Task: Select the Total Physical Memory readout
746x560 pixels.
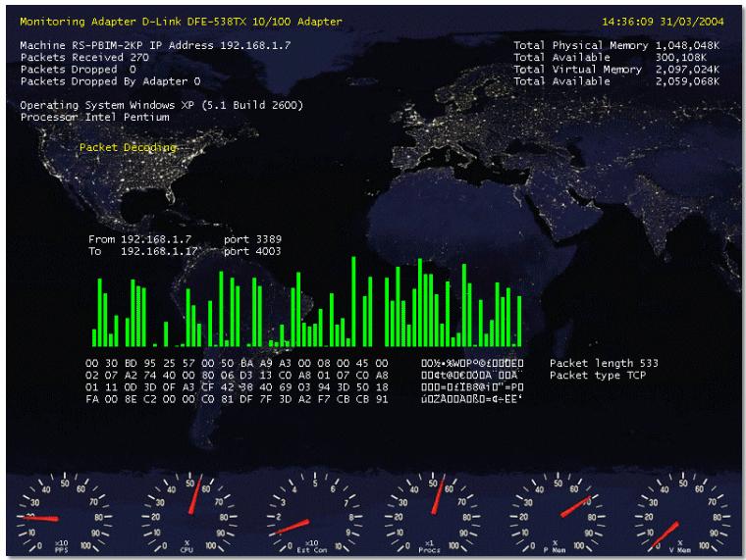Action: click(x=616, y=46)
